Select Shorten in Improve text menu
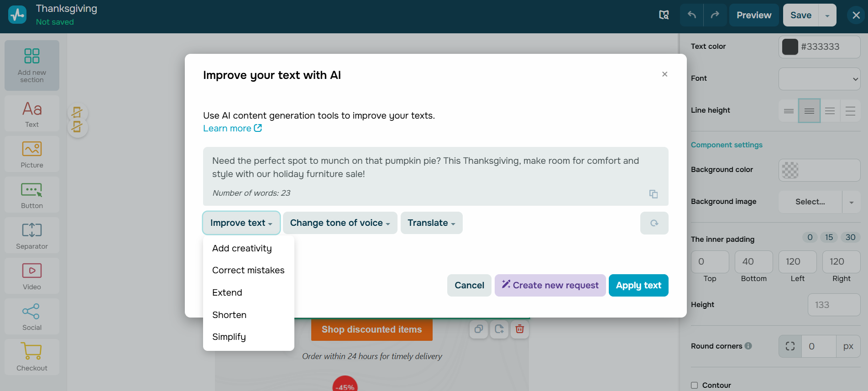The height and width of the screenshot is (391, 868). [229, 315]
